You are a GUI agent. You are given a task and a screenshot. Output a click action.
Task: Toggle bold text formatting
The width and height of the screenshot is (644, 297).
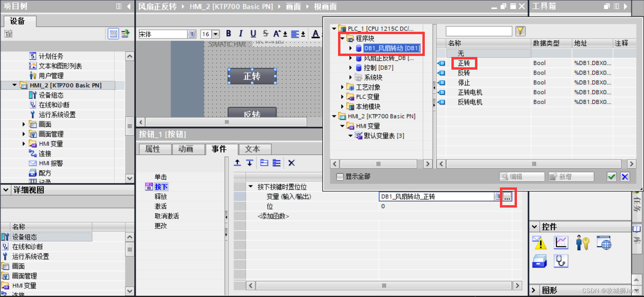click(x=228, y=33)
